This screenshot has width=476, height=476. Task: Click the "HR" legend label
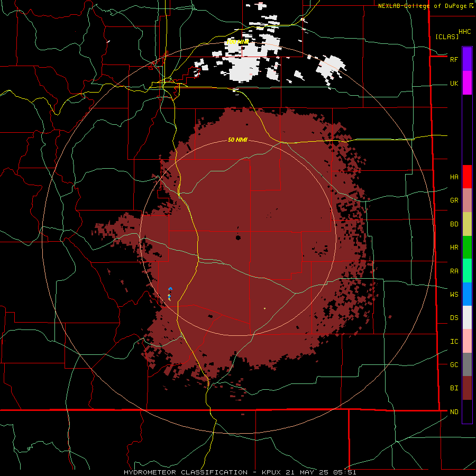pyautogui.click(x=454, y=248)
